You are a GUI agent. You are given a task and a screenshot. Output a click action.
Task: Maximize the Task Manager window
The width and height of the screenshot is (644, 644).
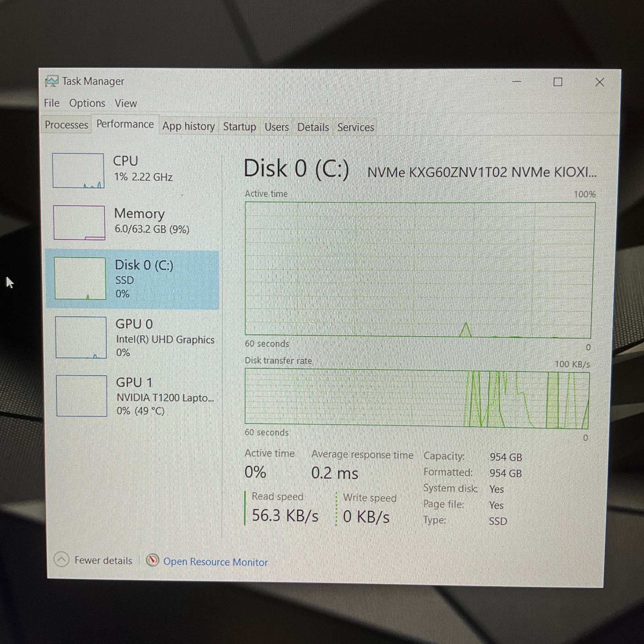(x=558, y=82)
